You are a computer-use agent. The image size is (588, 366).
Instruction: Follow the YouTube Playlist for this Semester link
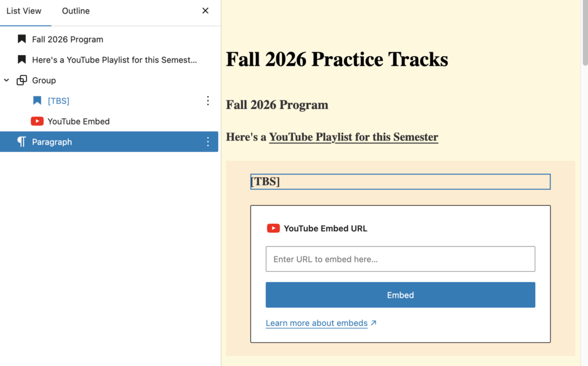[x=353, y=137]
